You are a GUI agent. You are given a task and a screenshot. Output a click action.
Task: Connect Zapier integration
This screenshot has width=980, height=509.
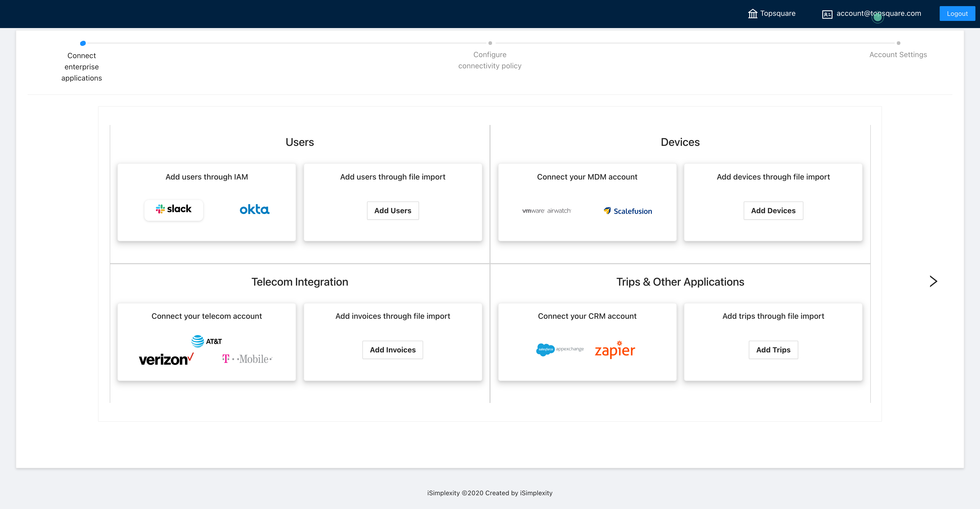point(614,349)
